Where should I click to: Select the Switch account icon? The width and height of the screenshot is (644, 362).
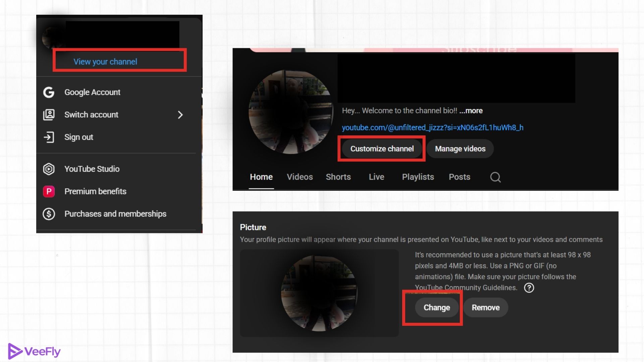click(x=49, y=115)
